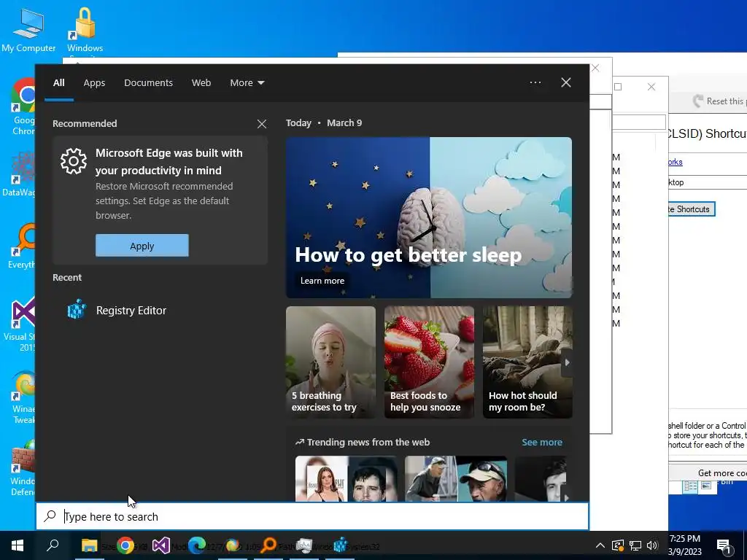Image resolution: width=747 pixels, height=560 pixels.
Task: Open Registry Editor taskbar icon
Action: (x=340, y=545)
